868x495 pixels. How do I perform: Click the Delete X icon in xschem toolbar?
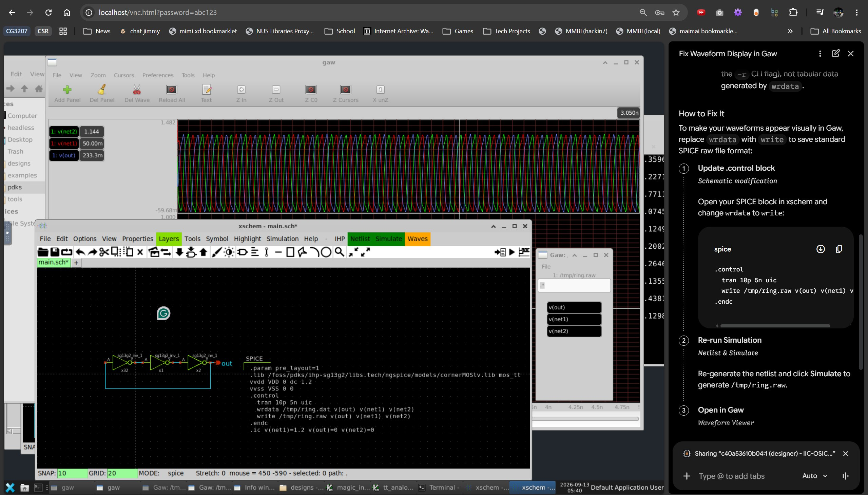(140, 252)
